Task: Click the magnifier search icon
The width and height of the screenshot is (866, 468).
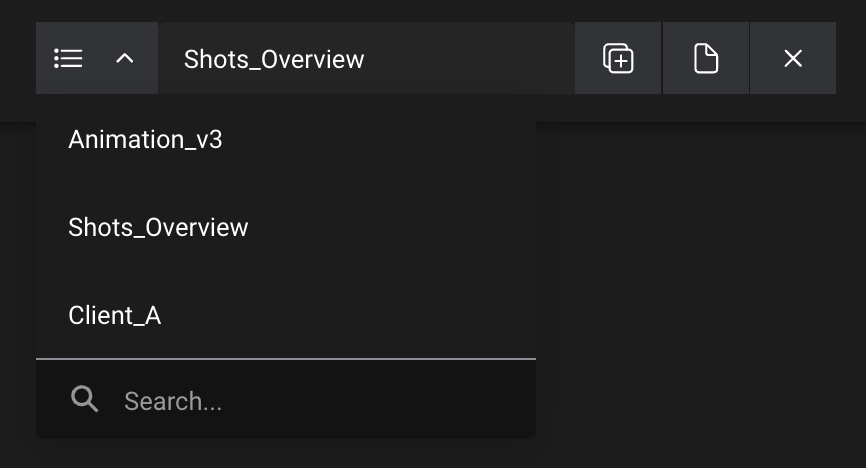Action: (85, 400)
